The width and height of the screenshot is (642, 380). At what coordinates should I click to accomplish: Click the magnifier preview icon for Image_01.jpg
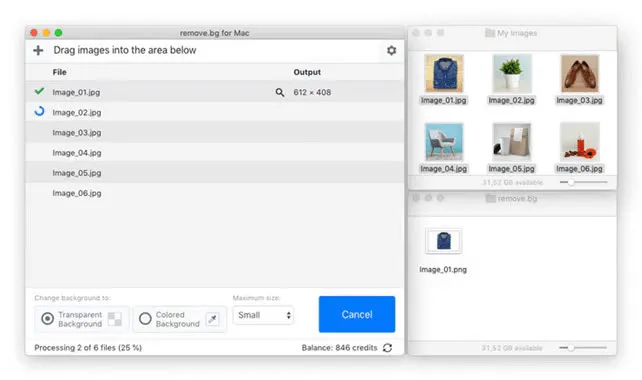(x=280, y=93)
